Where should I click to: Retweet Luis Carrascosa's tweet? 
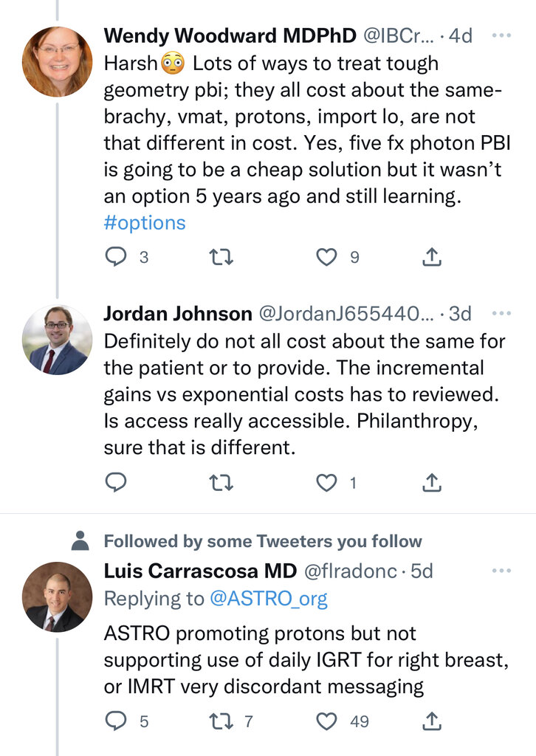click(220, 721)
